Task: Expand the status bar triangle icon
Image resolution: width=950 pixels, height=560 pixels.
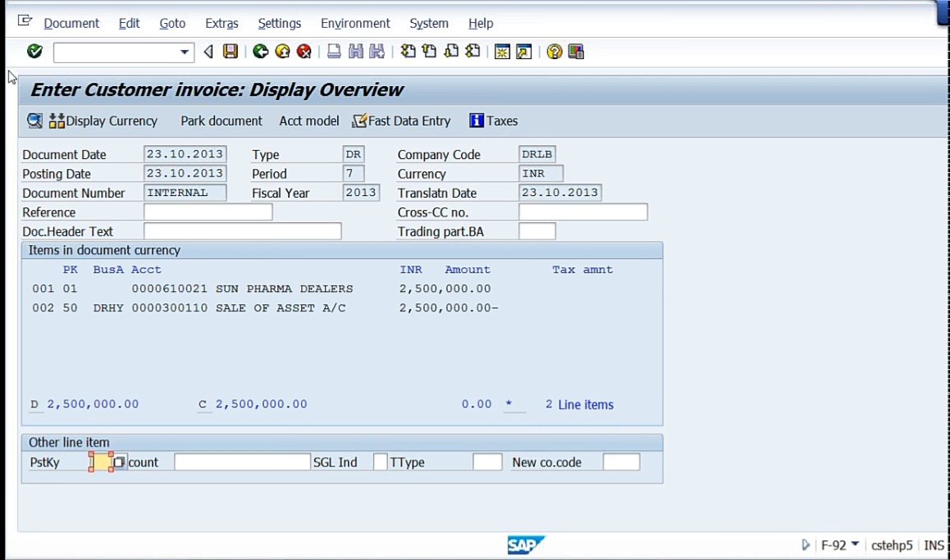Action: coord(805,545)
